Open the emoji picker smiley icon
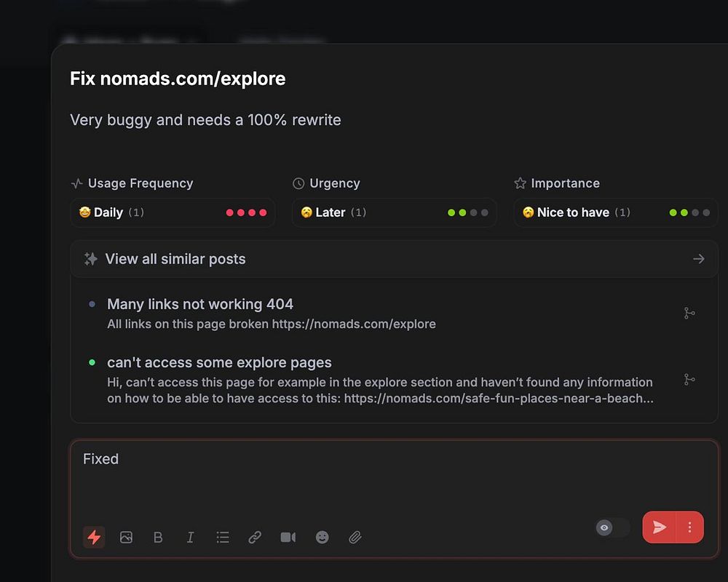 point(323,537)
